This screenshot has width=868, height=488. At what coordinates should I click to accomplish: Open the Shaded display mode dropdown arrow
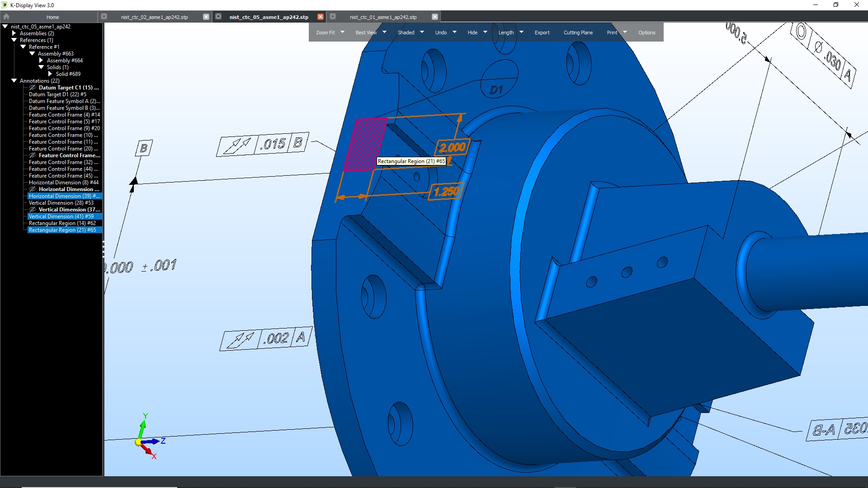point(422,32)
